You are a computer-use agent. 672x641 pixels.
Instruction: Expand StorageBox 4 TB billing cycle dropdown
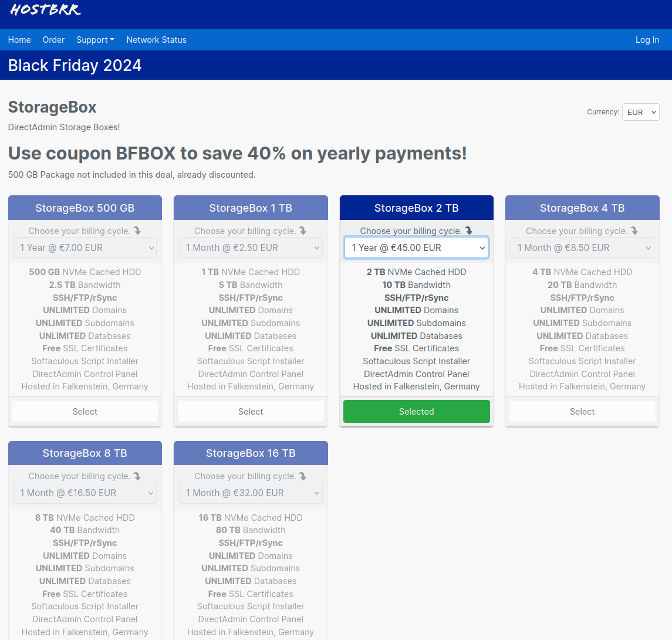click(582, 248)
